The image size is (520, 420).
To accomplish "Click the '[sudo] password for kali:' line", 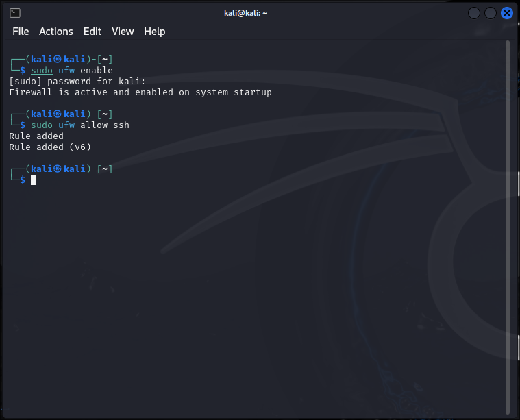I will click(77, 82).
